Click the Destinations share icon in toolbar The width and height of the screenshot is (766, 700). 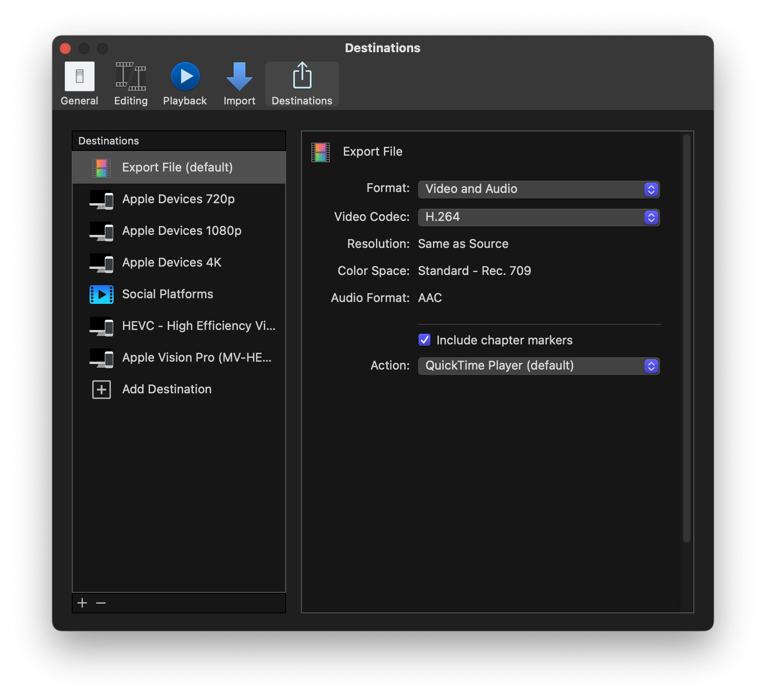pos(302,75)
